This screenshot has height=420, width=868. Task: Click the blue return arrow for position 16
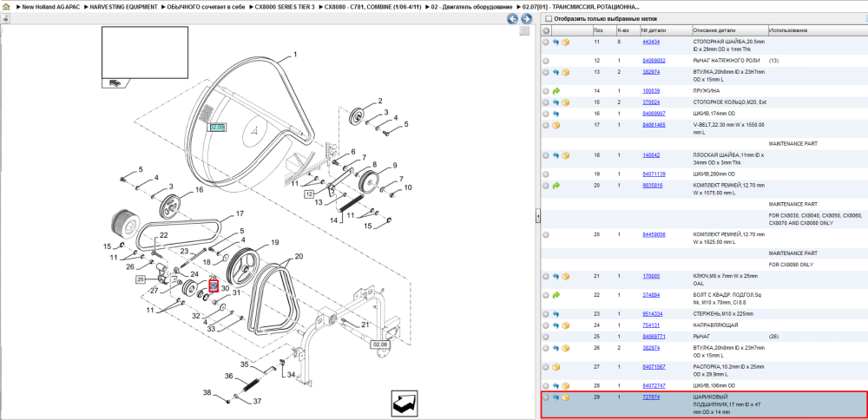click(556, 114)
